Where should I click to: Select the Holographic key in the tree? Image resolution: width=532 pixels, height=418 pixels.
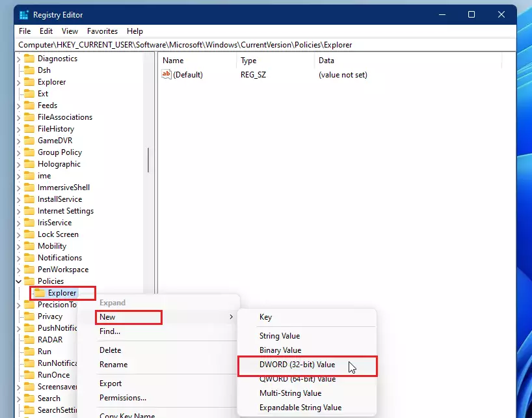[x=59, y=164]
